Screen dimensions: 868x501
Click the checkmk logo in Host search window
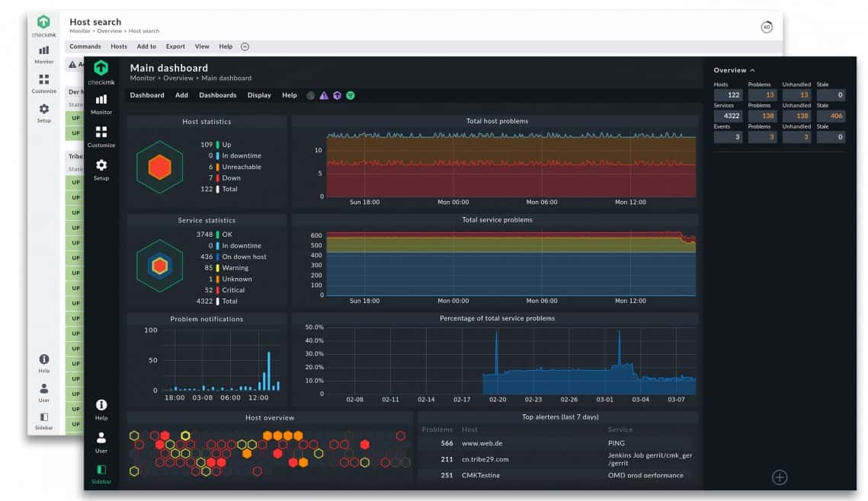click(43, 26)
